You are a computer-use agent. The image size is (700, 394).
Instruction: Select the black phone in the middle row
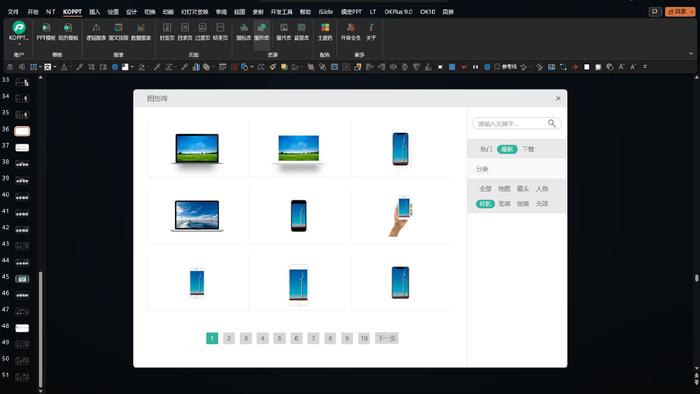click(x=299, y=216)
